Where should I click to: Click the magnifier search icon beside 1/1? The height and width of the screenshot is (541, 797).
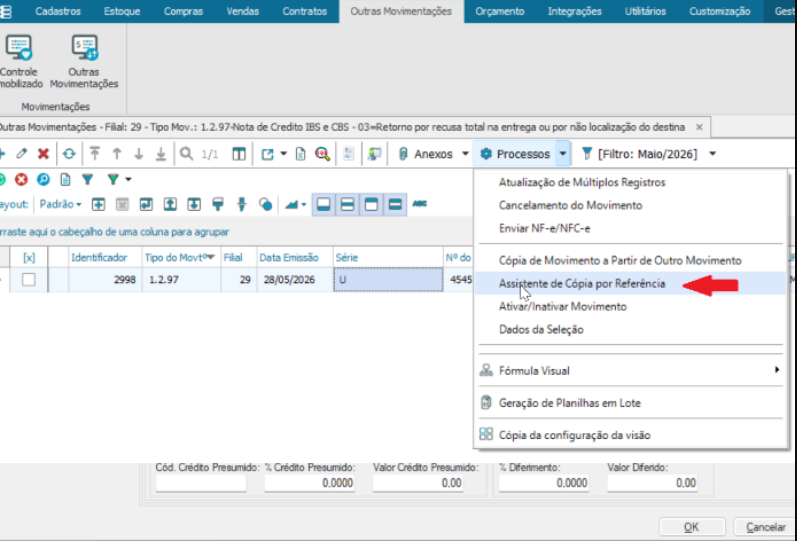pos(187,154)
